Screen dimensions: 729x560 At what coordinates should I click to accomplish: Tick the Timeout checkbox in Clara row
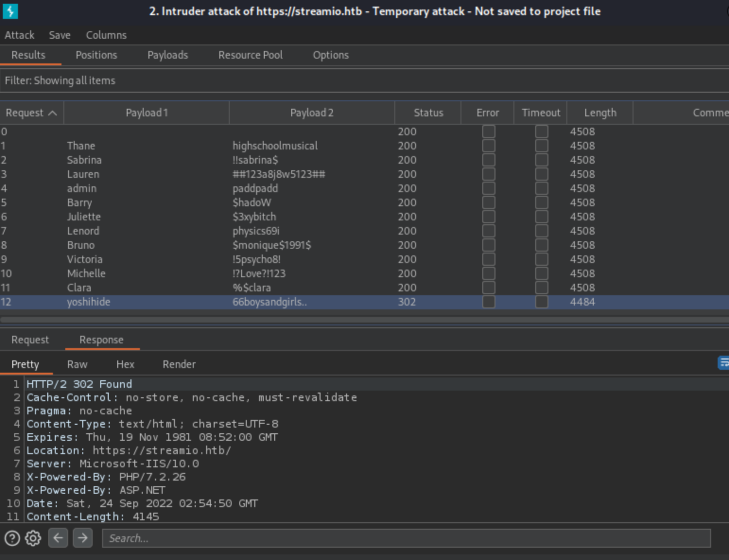pos(542,288)
